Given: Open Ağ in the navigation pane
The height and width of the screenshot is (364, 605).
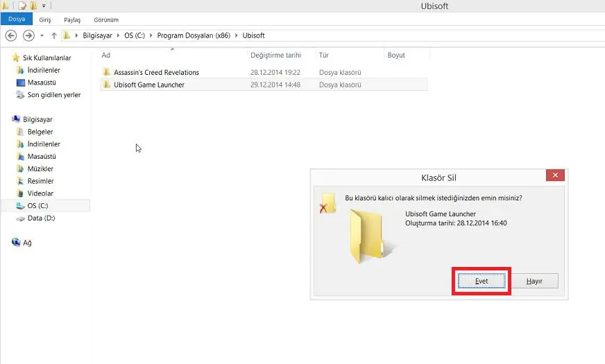Looking at the screenshot, I should tap(27, 243).
